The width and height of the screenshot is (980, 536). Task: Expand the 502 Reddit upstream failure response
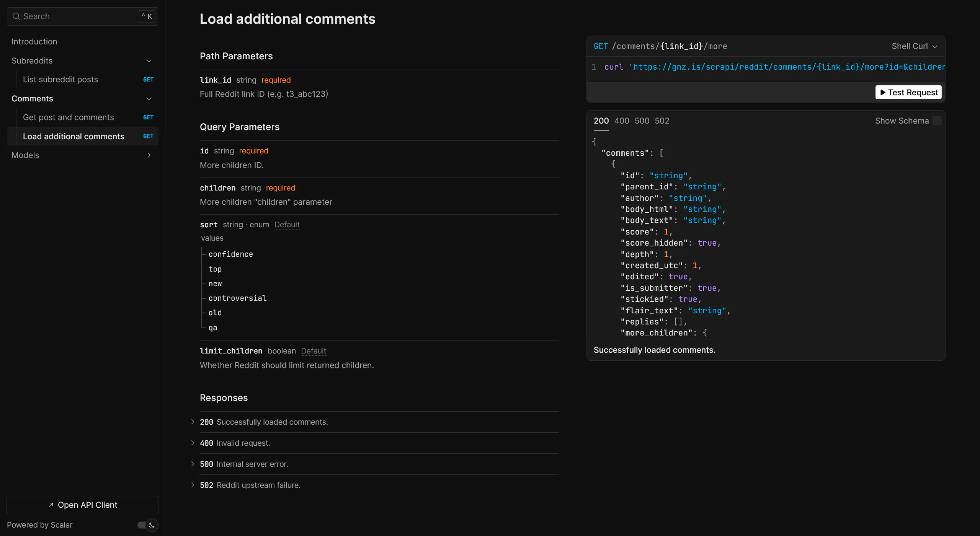[x=250, y=485]
